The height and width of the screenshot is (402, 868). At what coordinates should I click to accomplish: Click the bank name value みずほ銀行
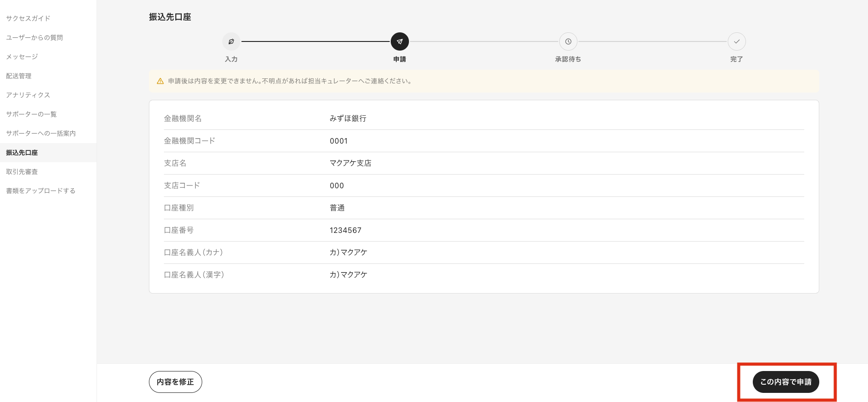tap(348, 119)
